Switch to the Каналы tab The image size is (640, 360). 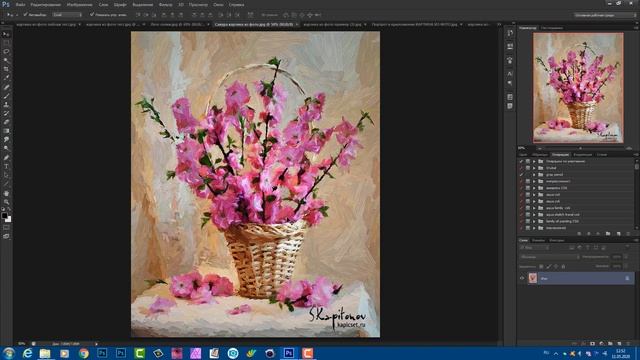tap(538, 240)
